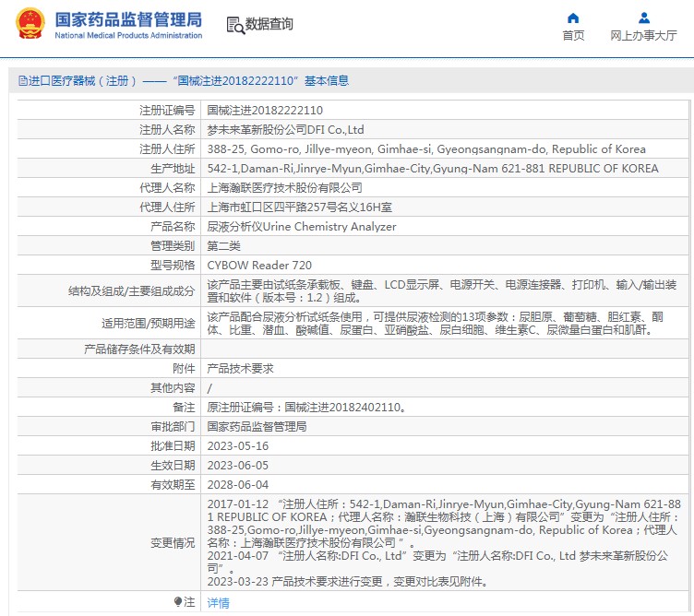Open the 详情 link in the 注 row
Screen dimensions: 694x616
pos(218,602)
